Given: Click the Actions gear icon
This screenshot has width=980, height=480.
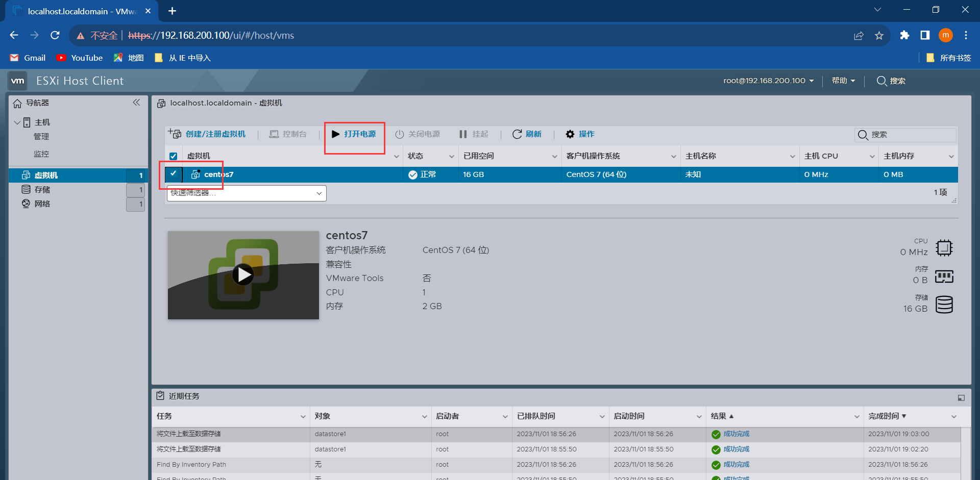Looking at the screenshot, I should pyautogui.click(x=570, y=134).
